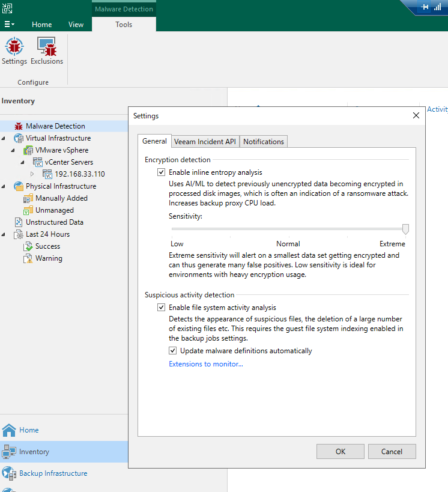
Task: Click the Success status icon
Action: [x=28, y=246]
